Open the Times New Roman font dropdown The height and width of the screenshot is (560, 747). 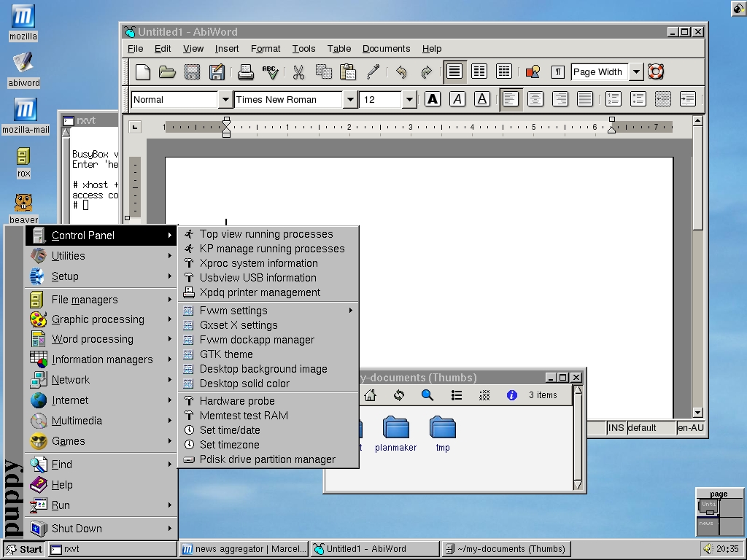[x=350, y=99]
